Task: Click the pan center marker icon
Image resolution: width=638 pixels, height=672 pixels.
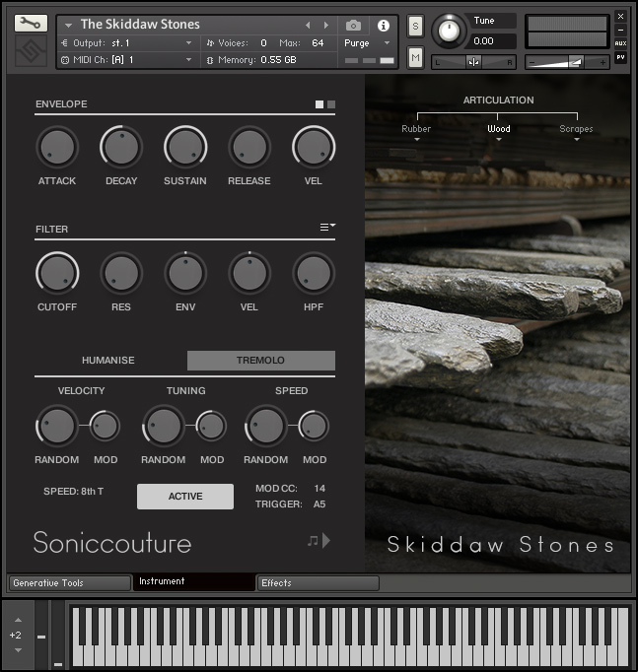Action: (473, 62)
